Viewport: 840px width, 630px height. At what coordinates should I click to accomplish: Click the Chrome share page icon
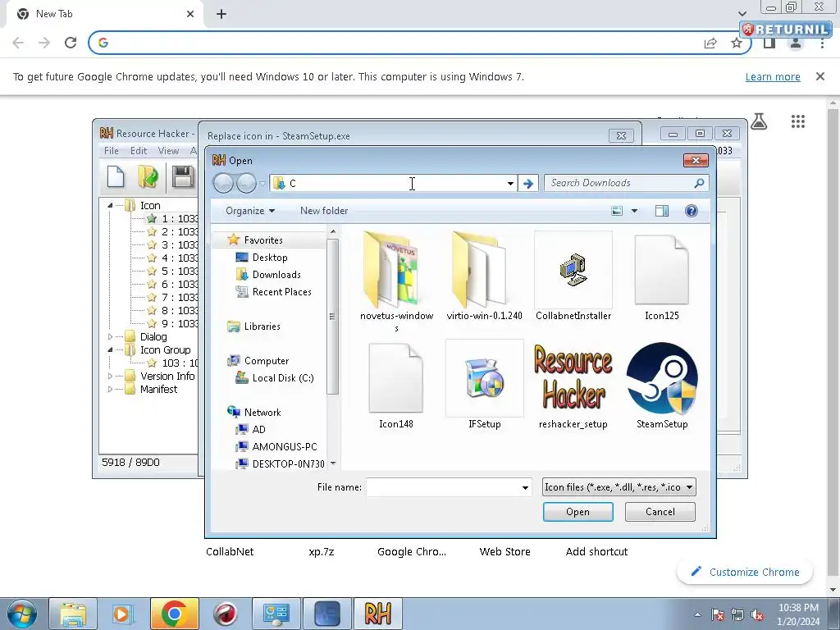pyautogui.click(x=710, y=43)
